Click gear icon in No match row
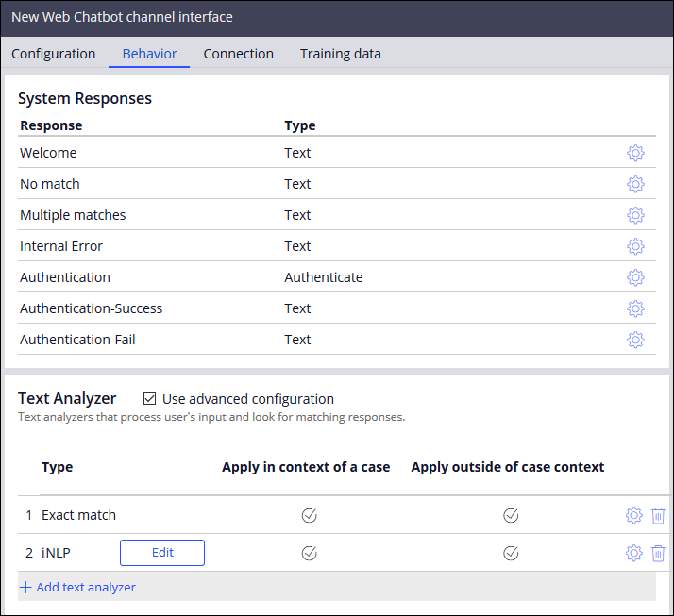674x616 pixels. [635, 184]
